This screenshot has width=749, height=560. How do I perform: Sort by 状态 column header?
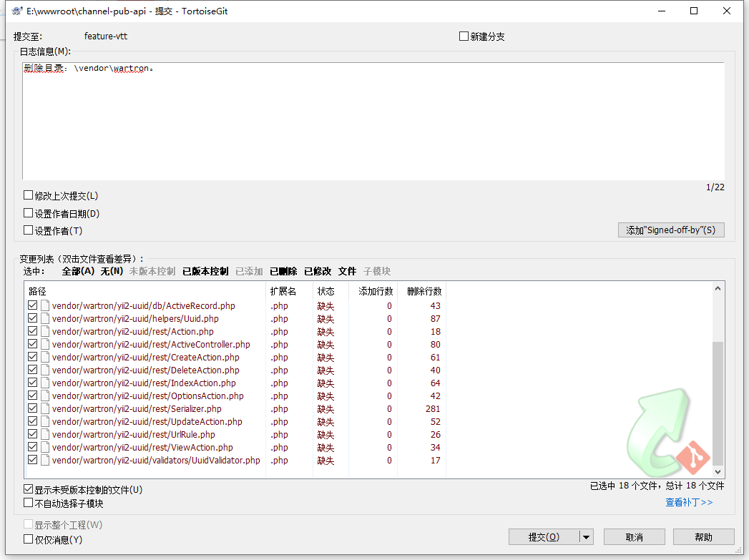(x=331, y=291)
